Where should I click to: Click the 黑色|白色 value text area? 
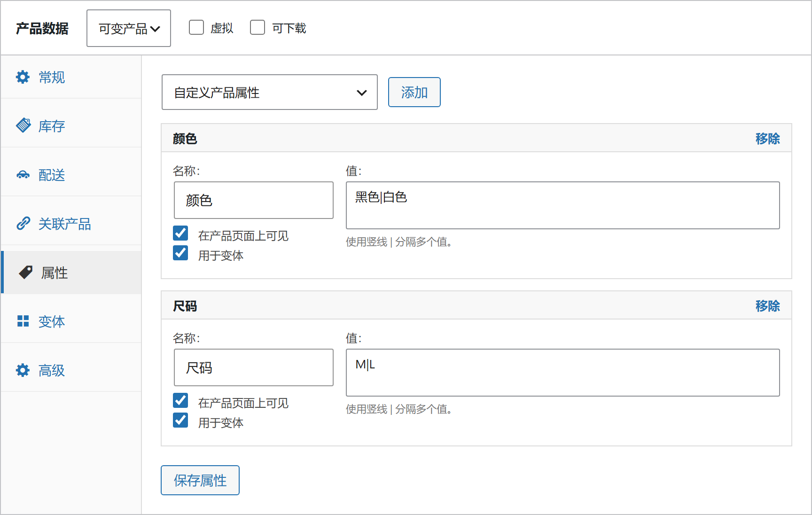[563, 205]
